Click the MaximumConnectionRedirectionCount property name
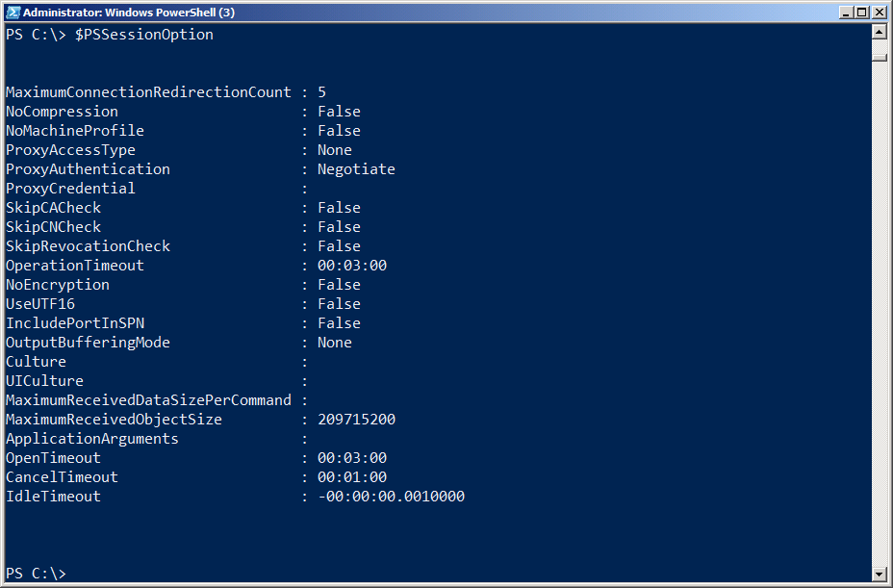 tap(148, 92)
